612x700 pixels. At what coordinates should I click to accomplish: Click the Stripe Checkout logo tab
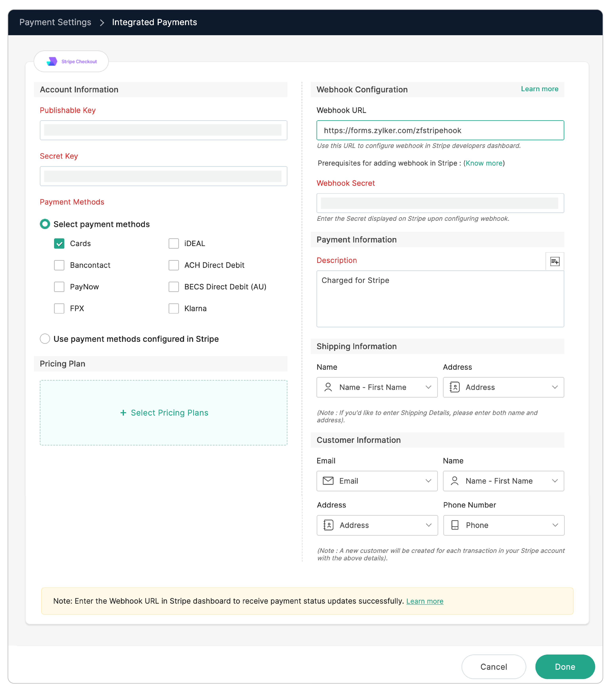point(71,62)
